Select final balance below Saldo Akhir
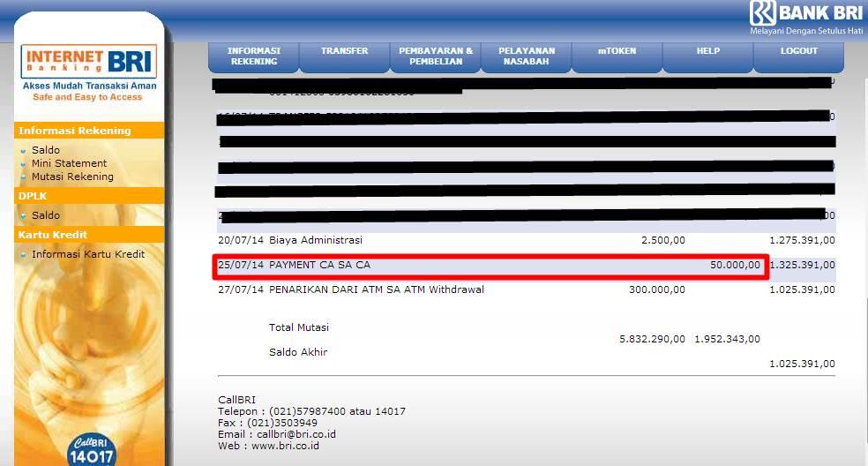 pos(802,364)
